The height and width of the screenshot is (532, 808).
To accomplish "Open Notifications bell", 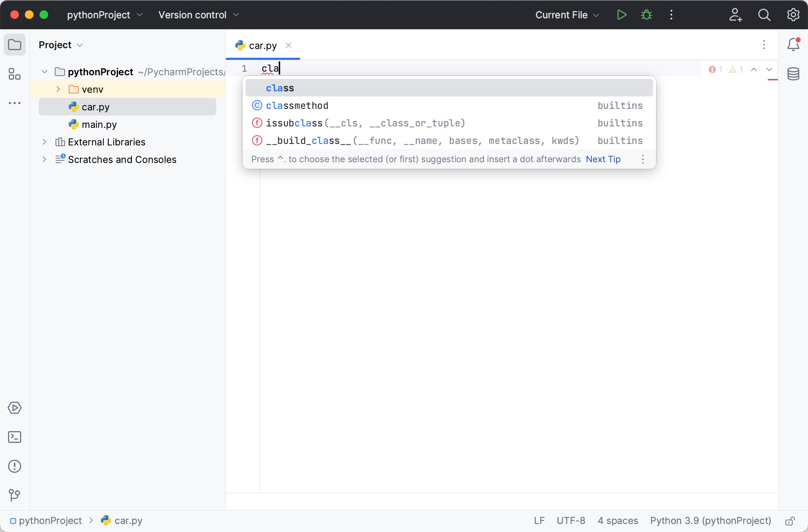I will (x=793, y=45).
